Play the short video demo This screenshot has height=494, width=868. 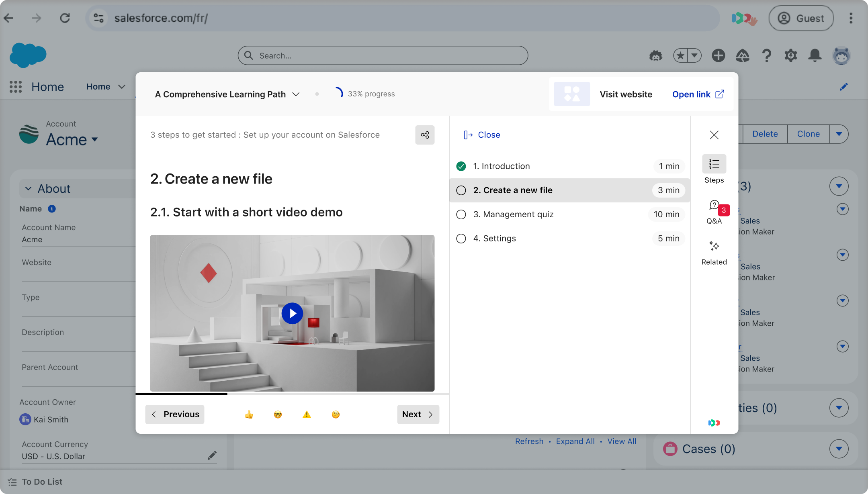pos(292,313)
